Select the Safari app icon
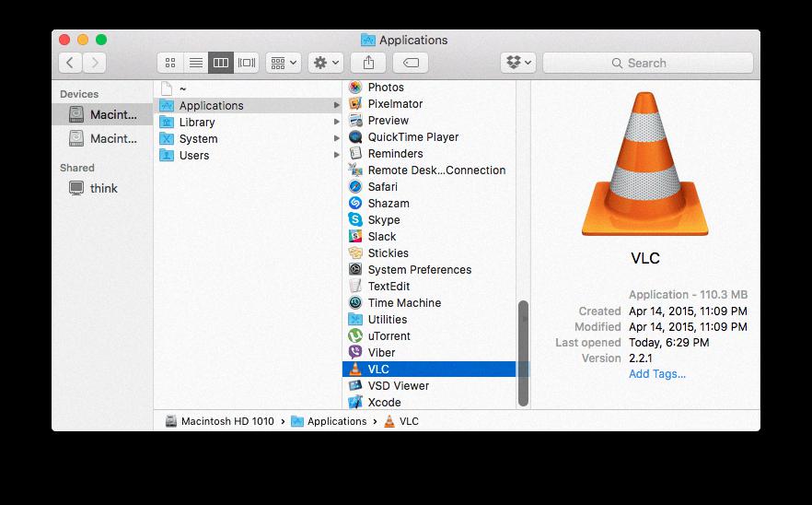The height and width of the screenshot is (505, 812). pyautogui.click(x=355, y=187)
